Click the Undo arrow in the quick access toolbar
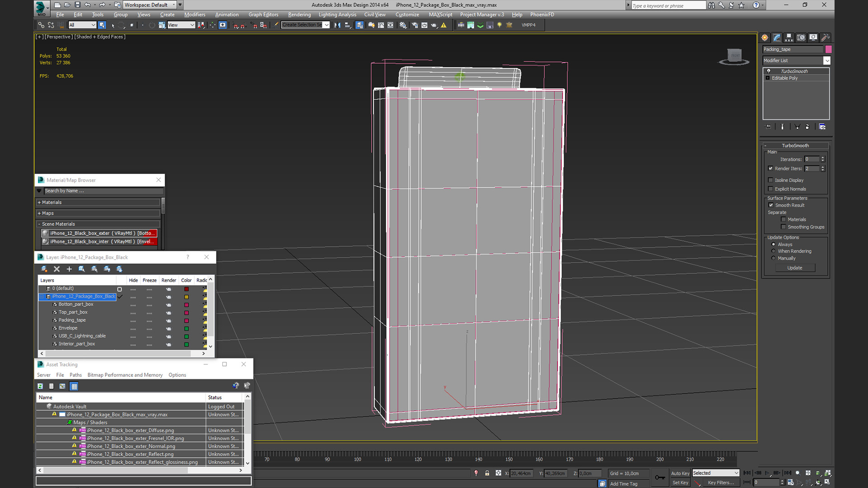This screenshot has width=868, height=488. pos(87,5)
